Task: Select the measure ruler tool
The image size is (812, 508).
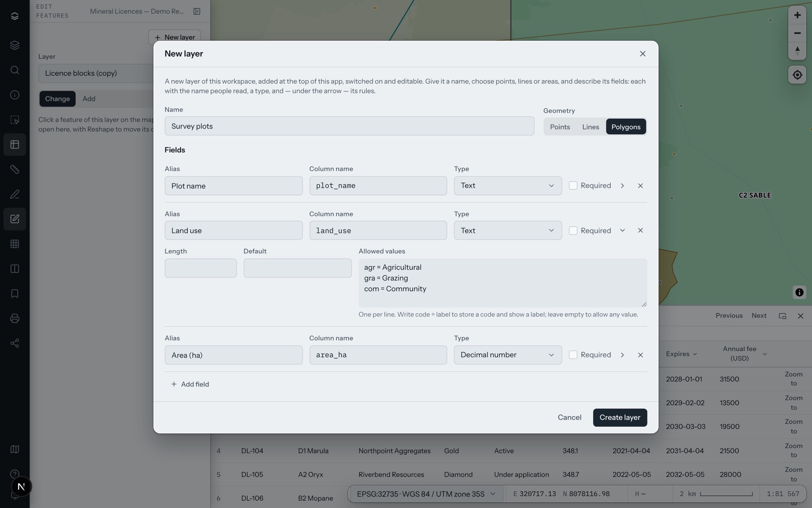Action: coord(14,169)
